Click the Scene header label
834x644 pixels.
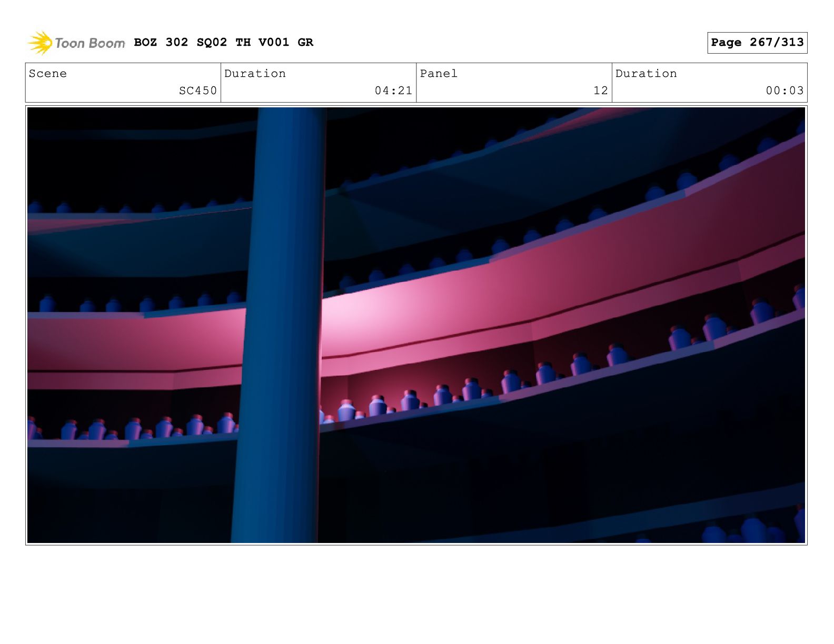[48, 74]
